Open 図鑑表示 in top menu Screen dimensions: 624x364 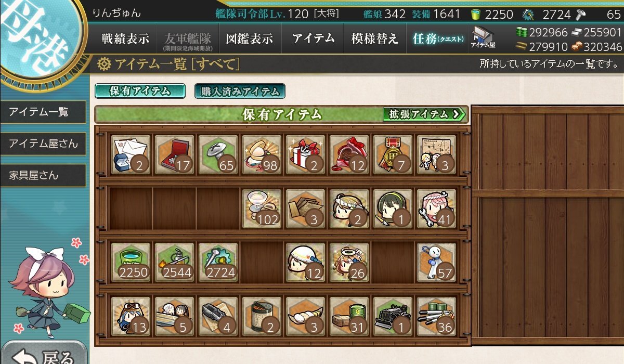click(250, 38)
